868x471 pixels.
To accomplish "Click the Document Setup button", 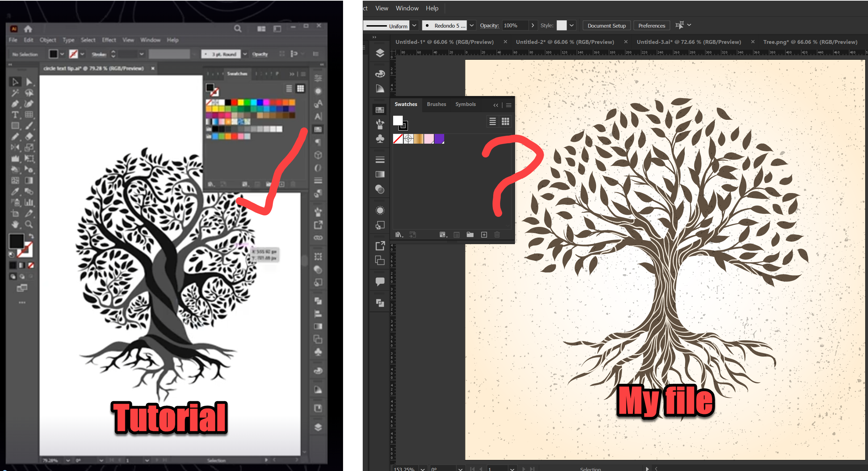I will tap(606, 25).
